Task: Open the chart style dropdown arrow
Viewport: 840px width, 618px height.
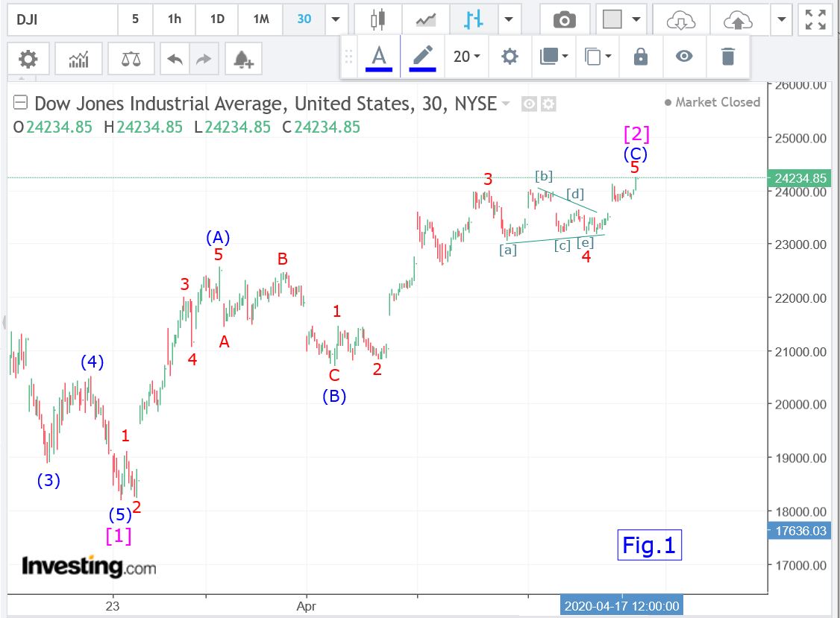Action: [509, 20]
